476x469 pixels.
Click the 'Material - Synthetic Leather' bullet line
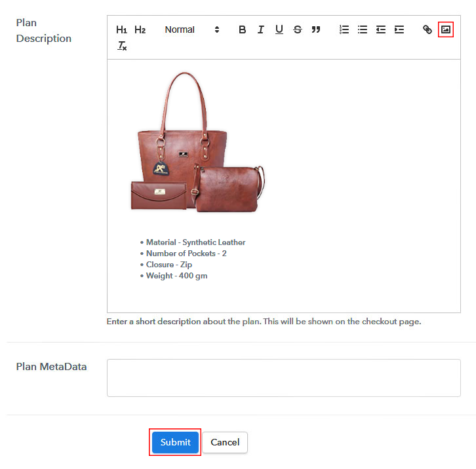(195, 242)
